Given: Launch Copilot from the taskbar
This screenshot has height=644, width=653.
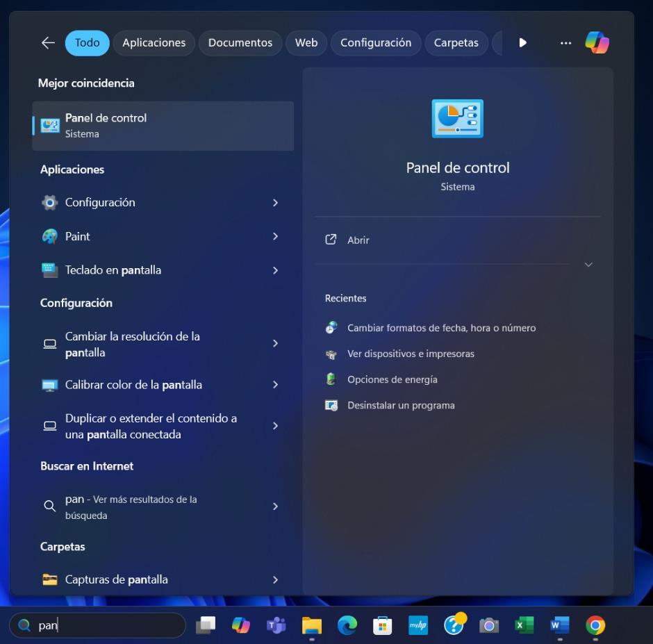Looking at the screenshot, I should pos(241,625).
